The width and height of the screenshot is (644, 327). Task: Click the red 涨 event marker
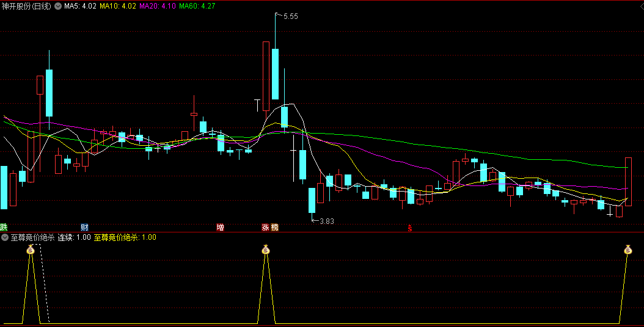pyautogui.click(x=265, y=228)
